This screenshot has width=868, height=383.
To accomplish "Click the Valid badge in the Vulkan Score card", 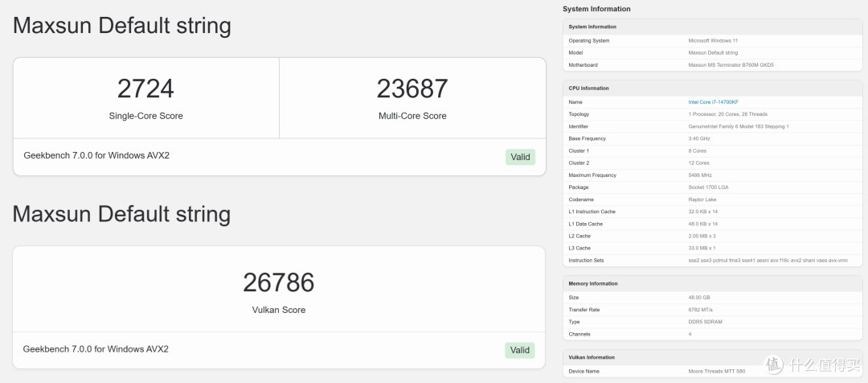I will click(x=520, y=350).
